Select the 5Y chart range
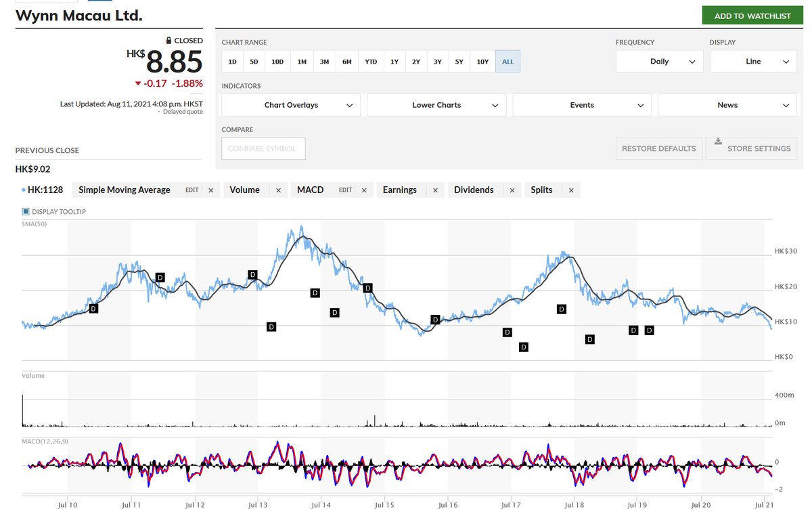This screenshot has width=812, height=518. 459,62
